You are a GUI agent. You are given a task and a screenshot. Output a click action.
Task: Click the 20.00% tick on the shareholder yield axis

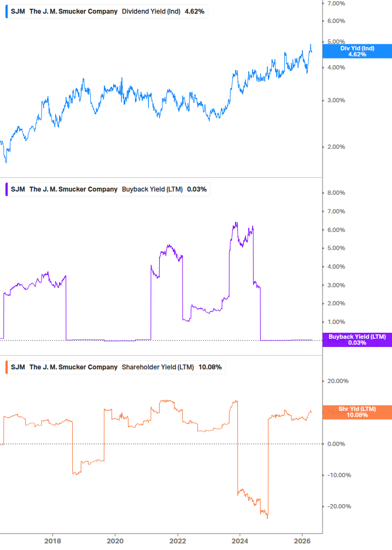(338, 381)
